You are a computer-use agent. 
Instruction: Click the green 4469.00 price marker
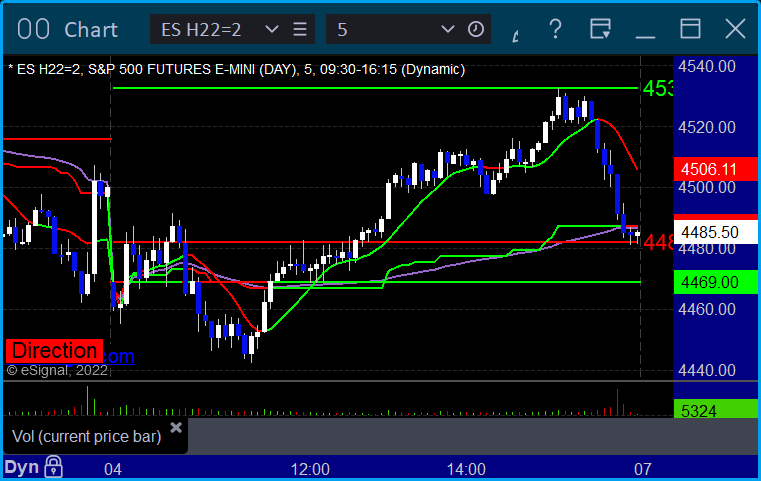[716, 282]
